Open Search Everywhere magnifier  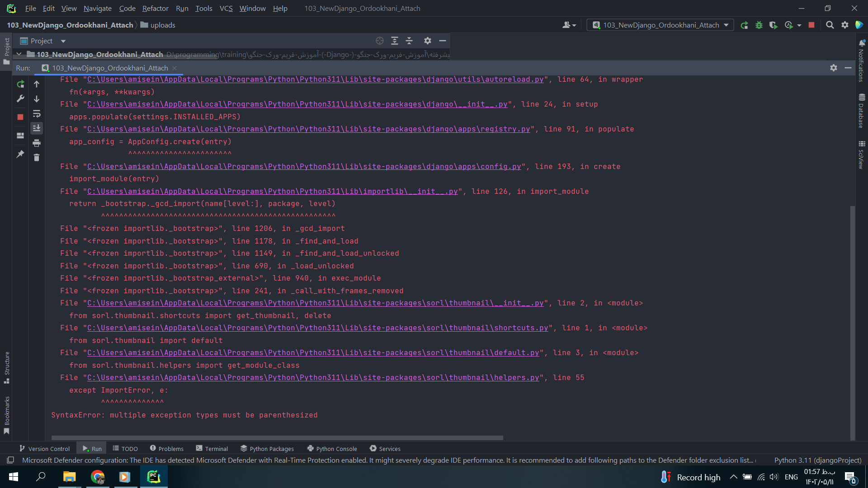(830, 25)
